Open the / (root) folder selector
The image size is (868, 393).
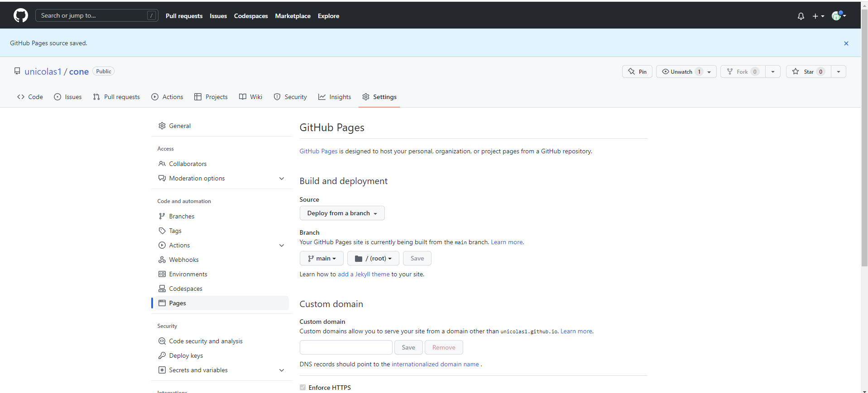(x=373, y=258)
